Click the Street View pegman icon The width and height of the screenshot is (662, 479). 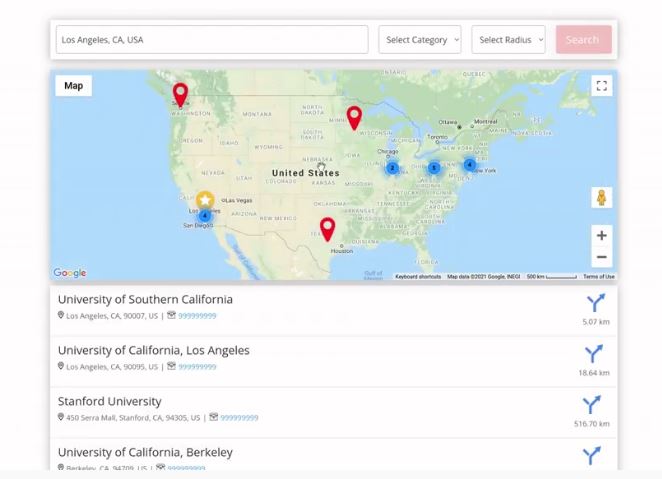tap(602, 198)
